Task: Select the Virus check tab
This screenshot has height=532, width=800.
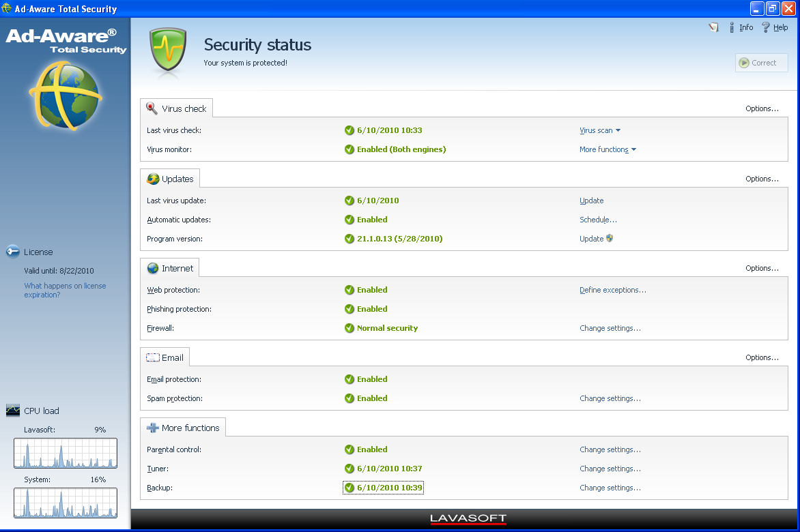Action: tap(177, 108)
